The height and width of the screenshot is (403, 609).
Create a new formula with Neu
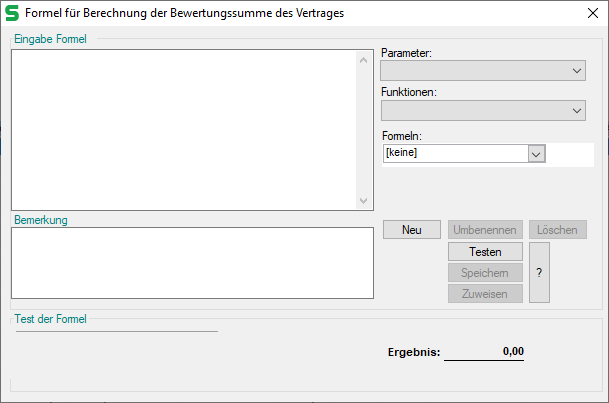411,230
